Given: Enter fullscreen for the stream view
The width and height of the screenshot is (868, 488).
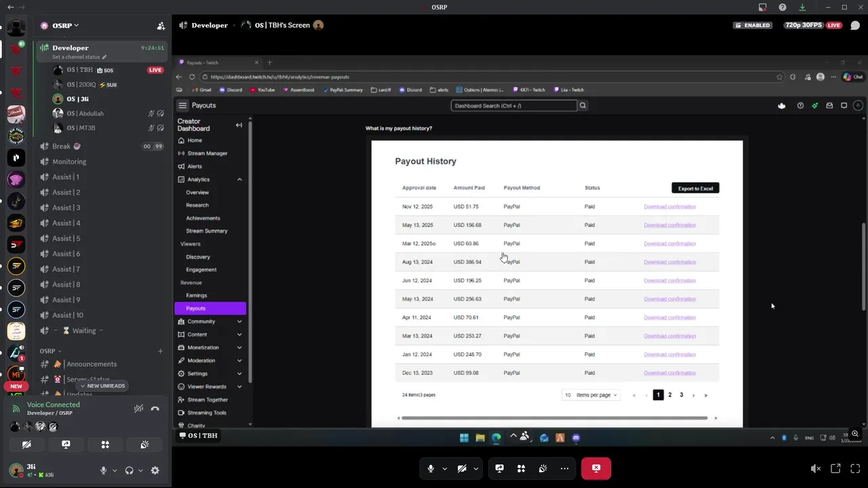Looking at the screenshot, I should pos(855,468).
